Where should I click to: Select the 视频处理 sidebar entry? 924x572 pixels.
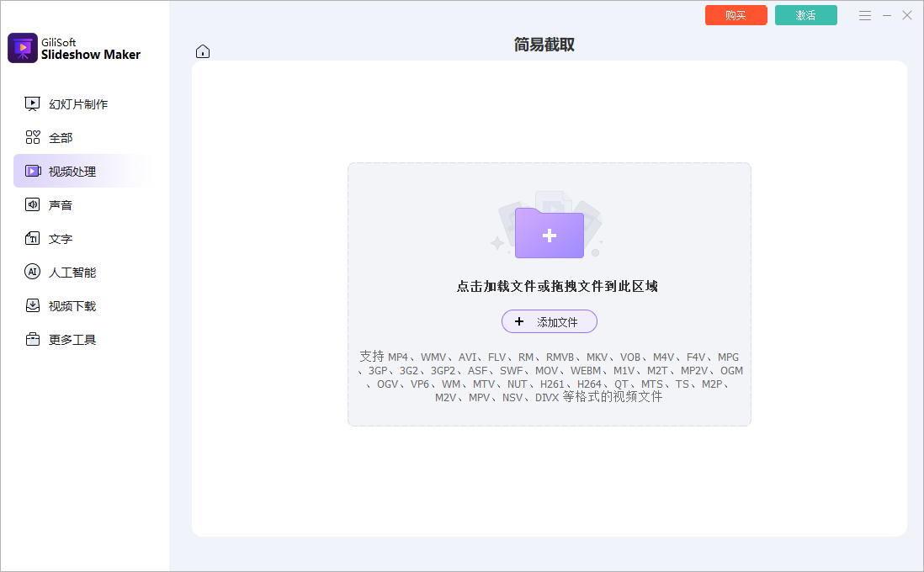[x=83, y=172]
